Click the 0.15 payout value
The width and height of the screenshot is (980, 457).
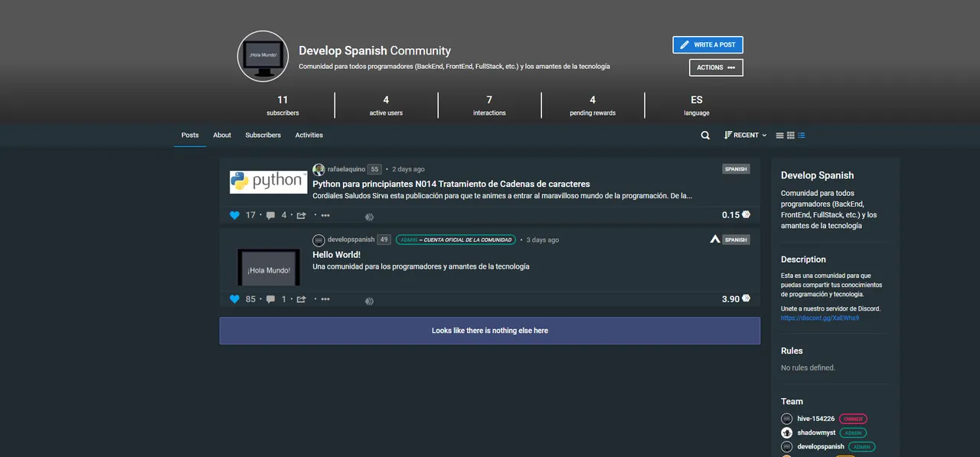(730, 215)
